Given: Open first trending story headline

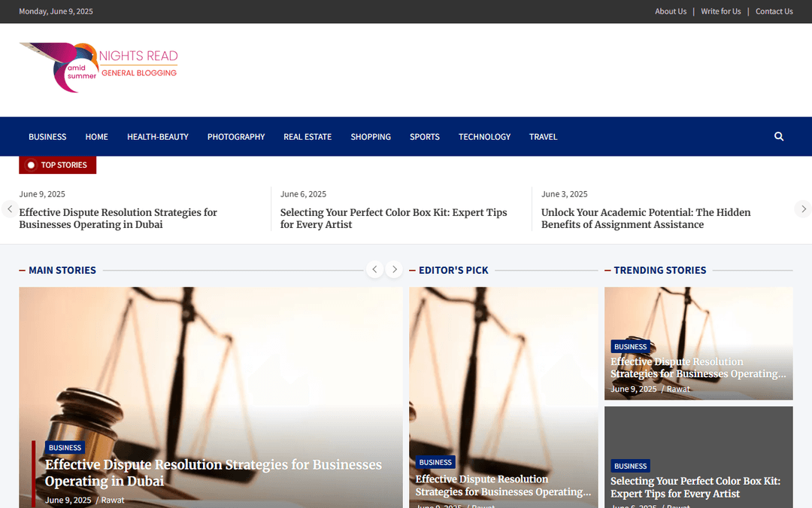Looking at the screenshot, I should tap(698, 367).
